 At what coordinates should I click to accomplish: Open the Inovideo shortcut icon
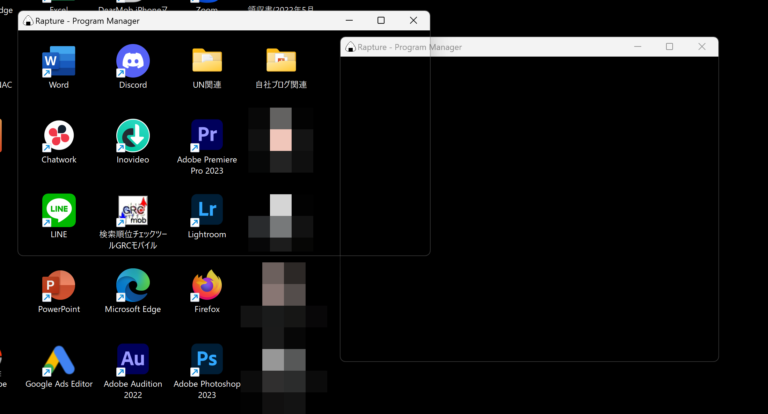tap(133, 136)
